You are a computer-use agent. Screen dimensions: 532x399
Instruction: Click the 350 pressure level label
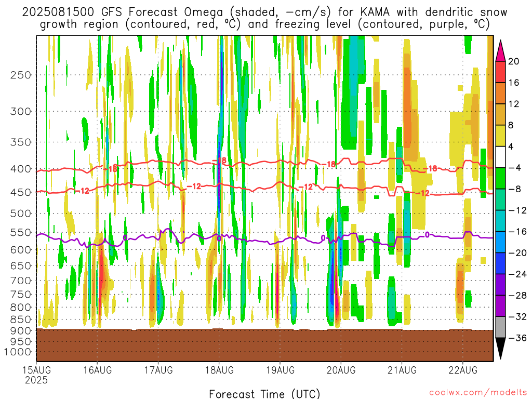point(21,142)
